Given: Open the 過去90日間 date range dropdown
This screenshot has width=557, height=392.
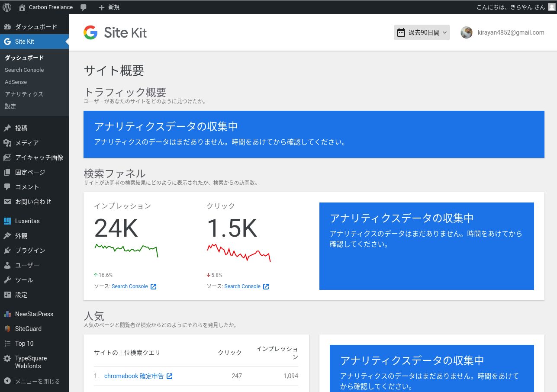Looking at the screenshot, I should point(422,32).
